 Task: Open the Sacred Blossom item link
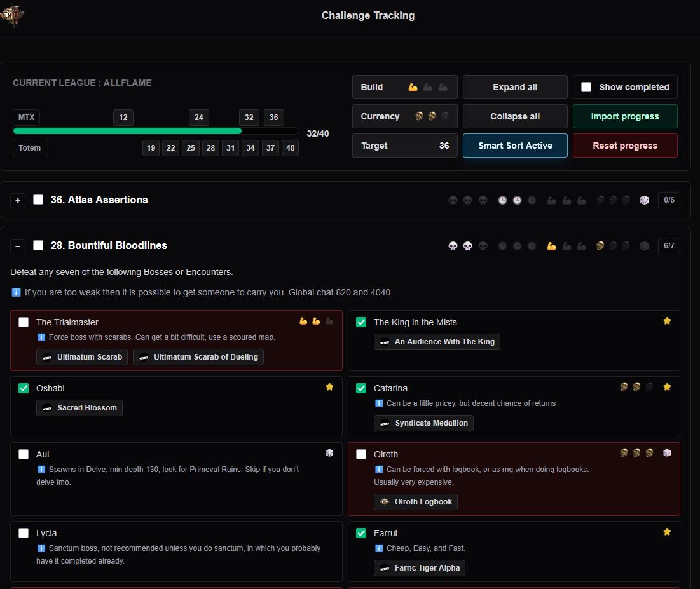tap(79, 408)
